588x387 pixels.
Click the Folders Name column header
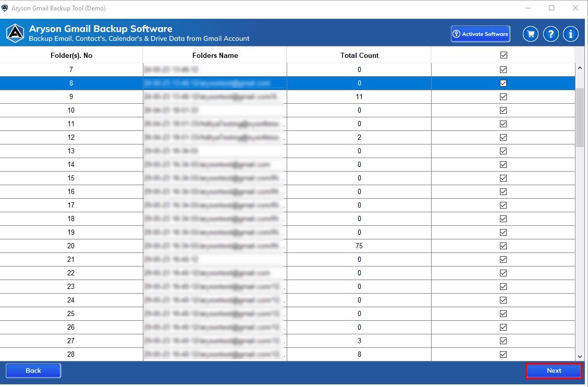click(x=215, y=56)
